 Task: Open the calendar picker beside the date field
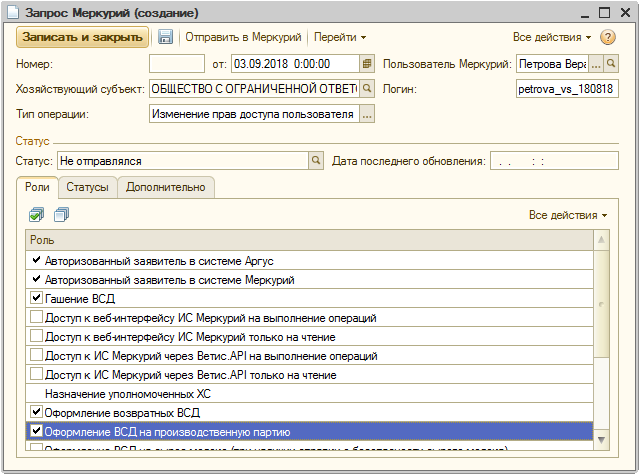pos(367,64)
